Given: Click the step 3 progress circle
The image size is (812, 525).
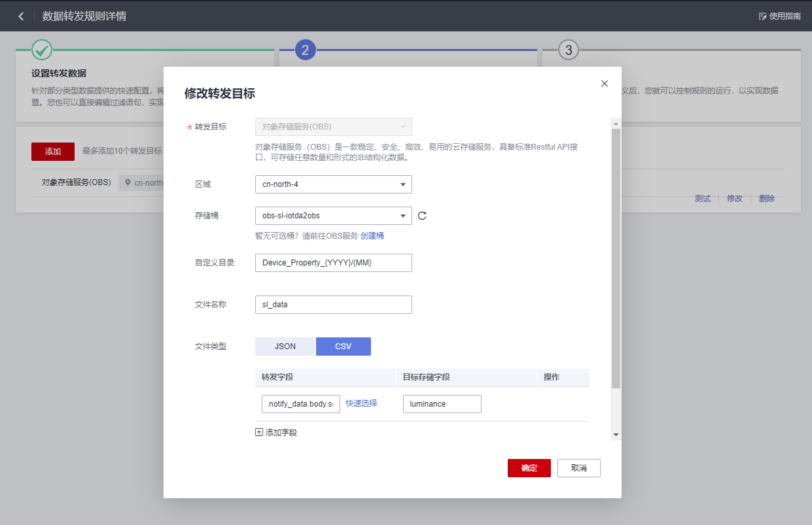Looking at the screenshot, I should point(567,49).
